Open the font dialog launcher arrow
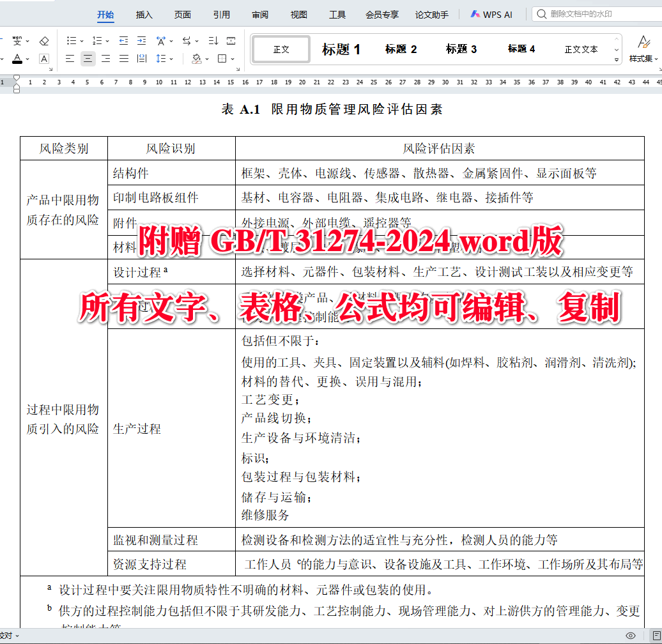 click(x=50, y=69)
